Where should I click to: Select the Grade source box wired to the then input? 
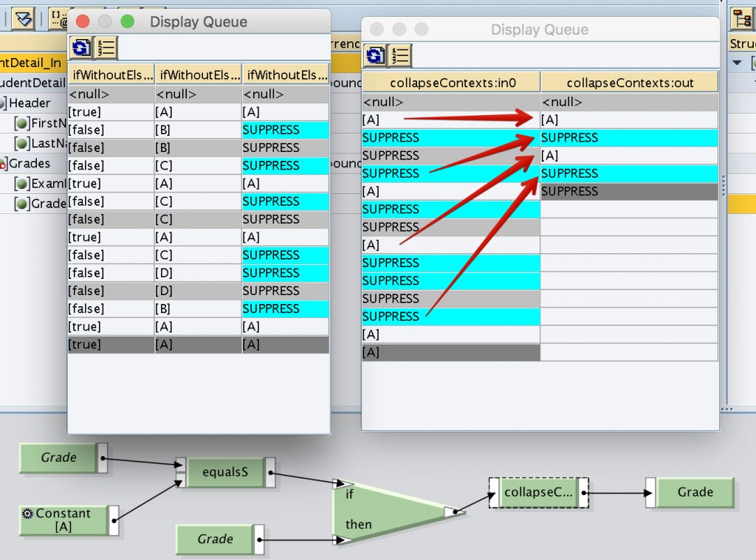(x=215, y=539)
